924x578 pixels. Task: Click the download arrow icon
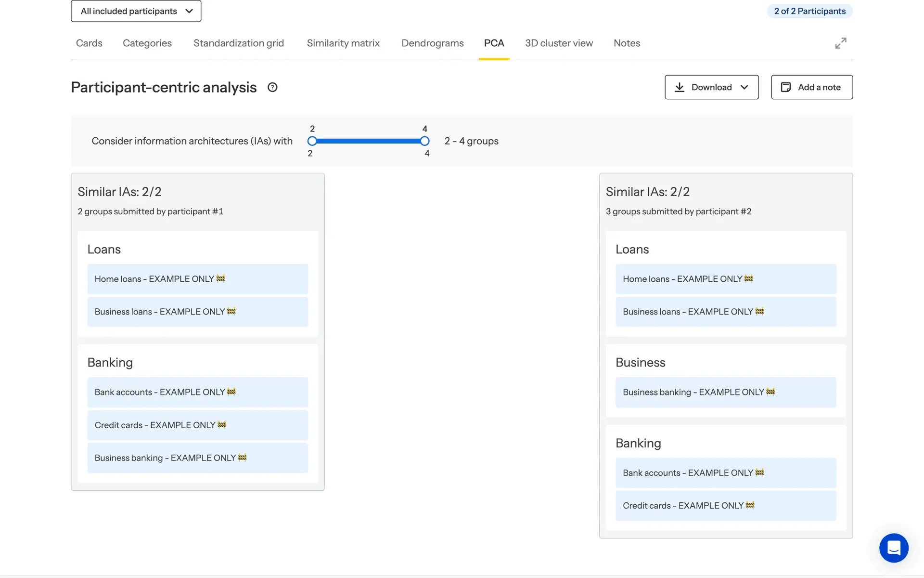click(680, 87)
